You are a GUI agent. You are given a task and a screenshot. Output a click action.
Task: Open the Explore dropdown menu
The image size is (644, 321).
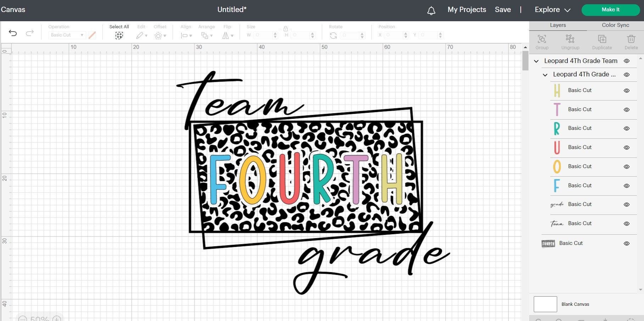point(551,10)
